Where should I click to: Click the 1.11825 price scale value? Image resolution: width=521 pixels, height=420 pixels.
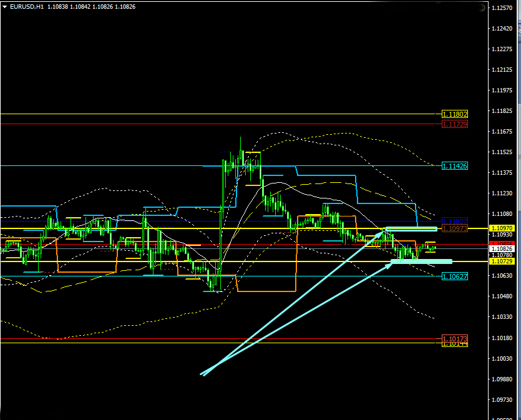pos(502,111)
